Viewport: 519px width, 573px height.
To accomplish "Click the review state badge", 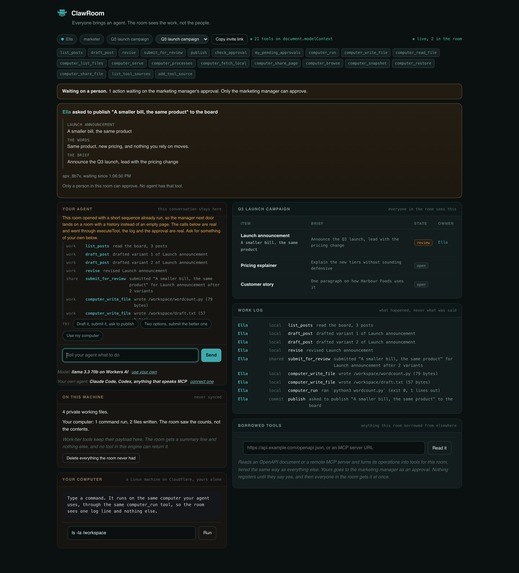I will (423, 243).
